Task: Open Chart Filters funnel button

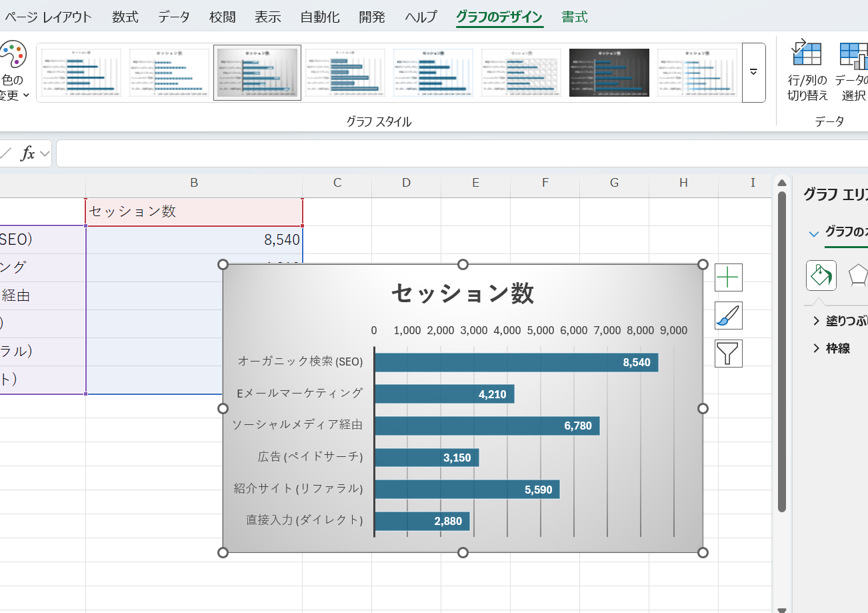Action: click(x=728, y=354)
